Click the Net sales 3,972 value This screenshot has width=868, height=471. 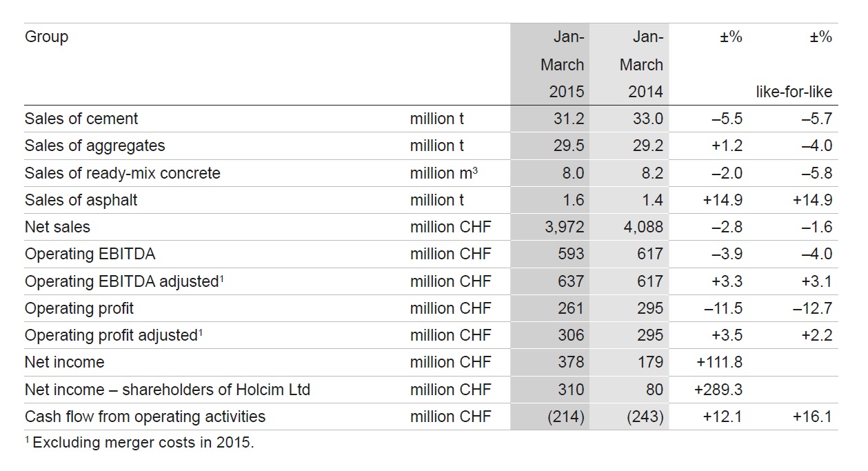tap(564, 227)
